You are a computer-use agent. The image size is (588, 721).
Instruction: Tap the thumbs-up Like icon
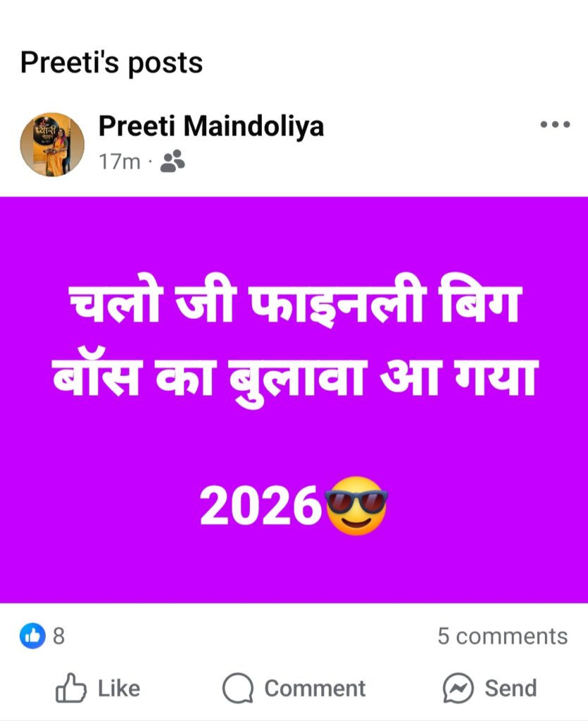[x=71, y=688]
